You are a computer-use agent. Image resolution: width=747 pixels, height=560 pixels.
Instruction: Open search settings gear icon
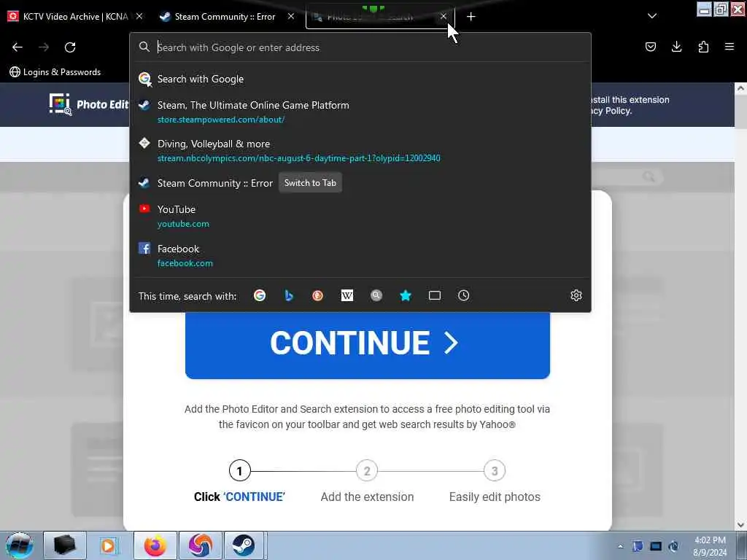576,296
